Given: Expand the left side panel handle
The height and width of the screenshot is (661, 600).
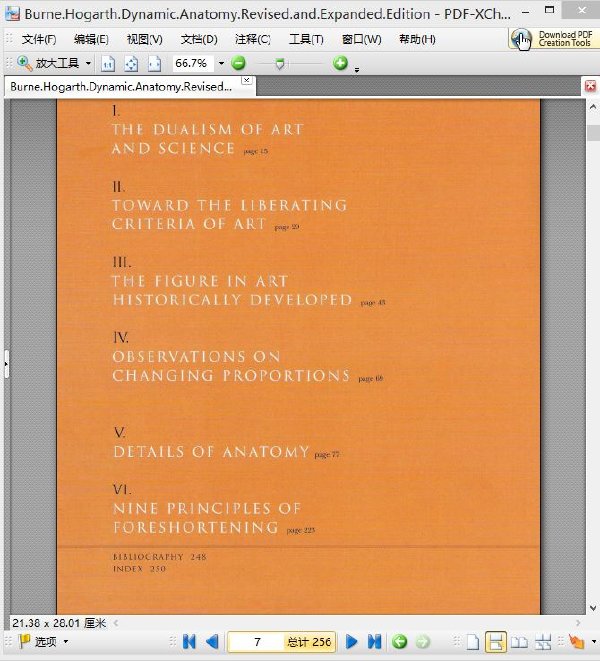Looking at the screenshot, I should (x=6, y=363).
